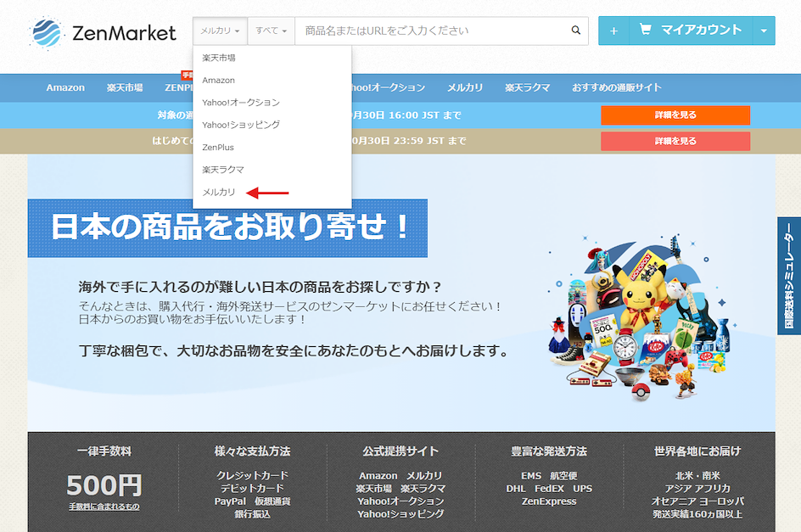Select メルカリ in the dropdown list

coord(272,192)
